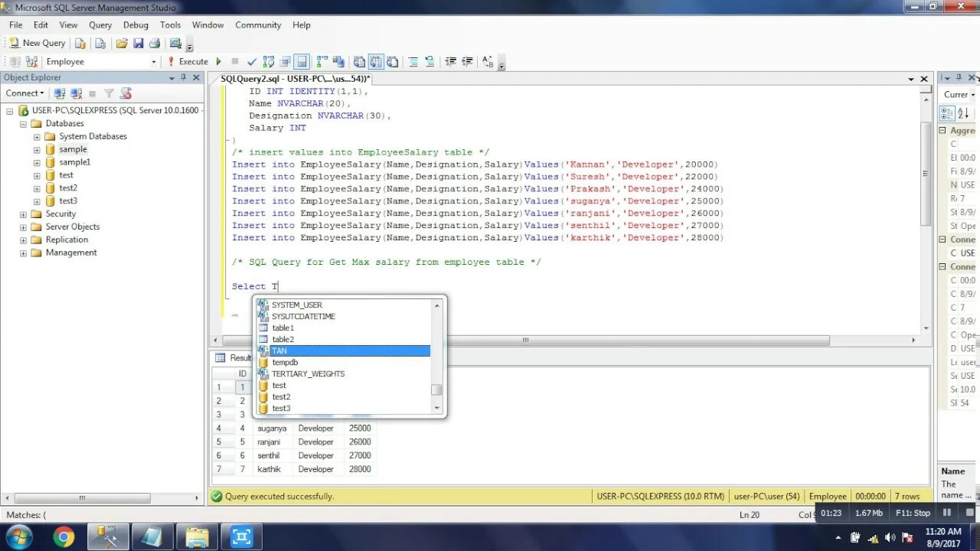Image resolution: width=980 pixels, height=551 pixels.
Task: Comment out the selected lines
Action: [413, 61]
